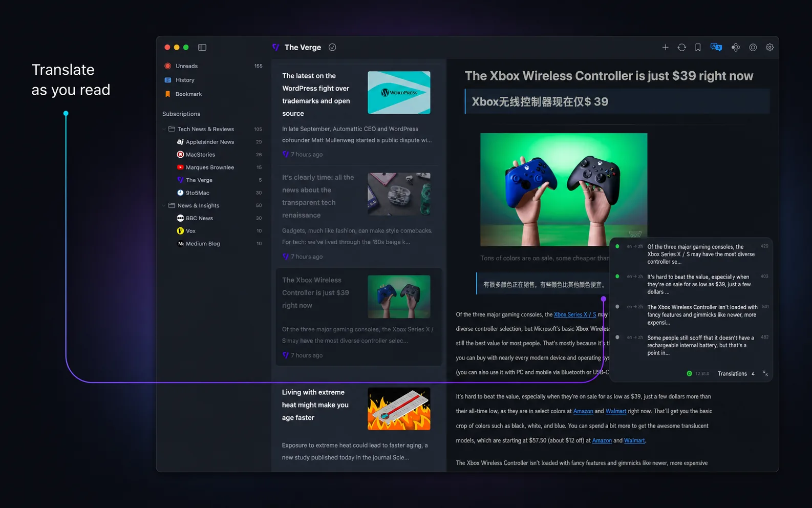This screenshot has height=508, width=812.
Task: Collapse the Translations popup with arrows icon
Action: (765, 373)
